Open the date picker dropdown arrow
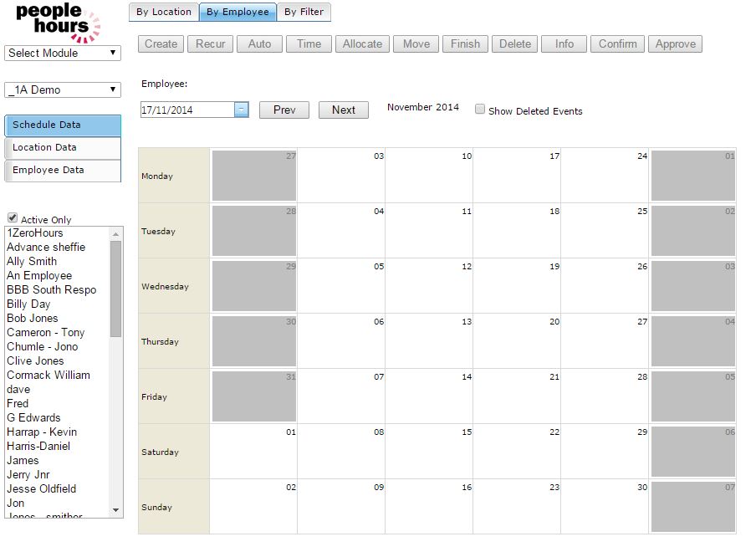This screenshot has height=552, width=756. pos(241,110)
